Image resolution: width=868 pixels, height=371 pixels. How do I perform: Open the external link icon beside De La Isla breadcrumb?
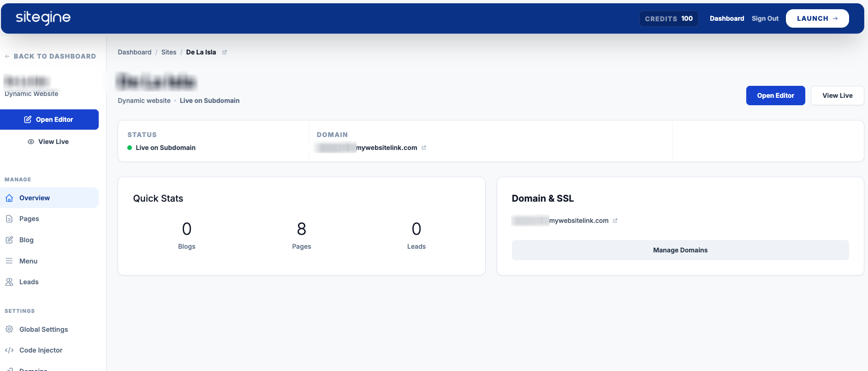point(225,52)
